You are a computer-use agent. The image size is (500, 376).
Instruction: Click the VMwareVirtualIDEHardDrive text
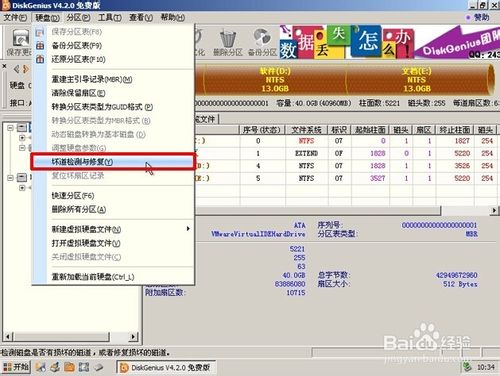(258, 234)
